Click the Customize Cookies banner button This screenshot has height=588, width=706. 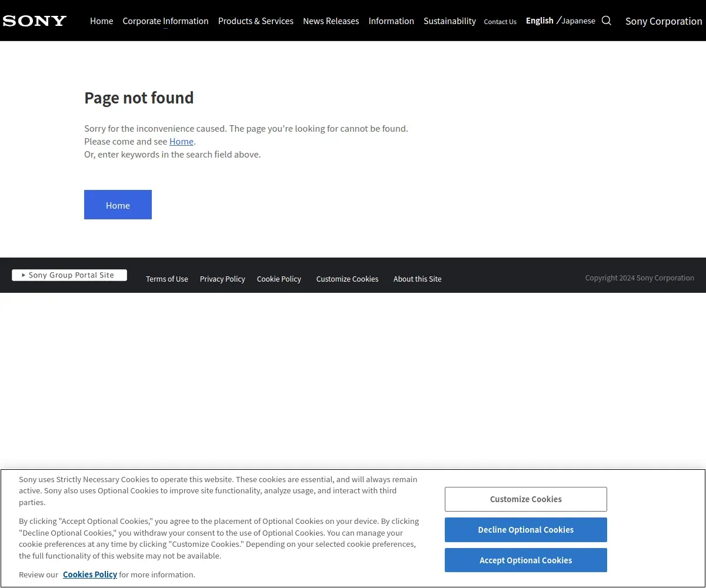point(526,499)
